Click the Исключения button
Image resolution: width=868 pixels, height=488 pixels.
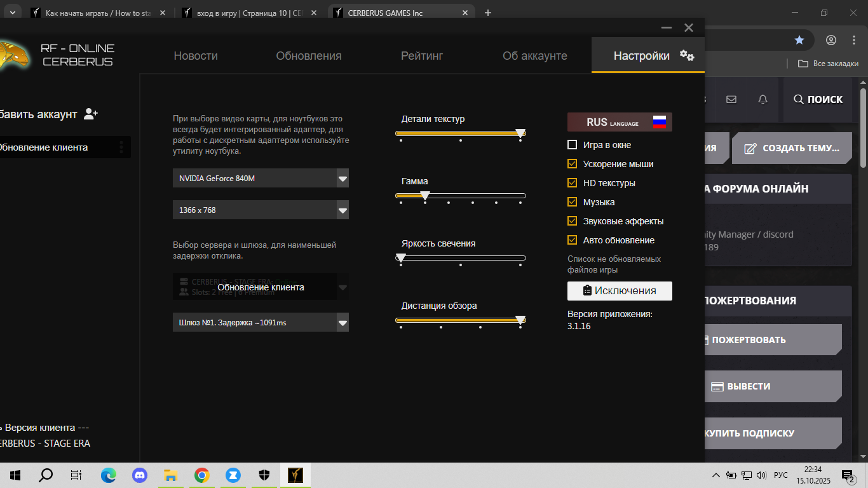[x=620, y=290]
